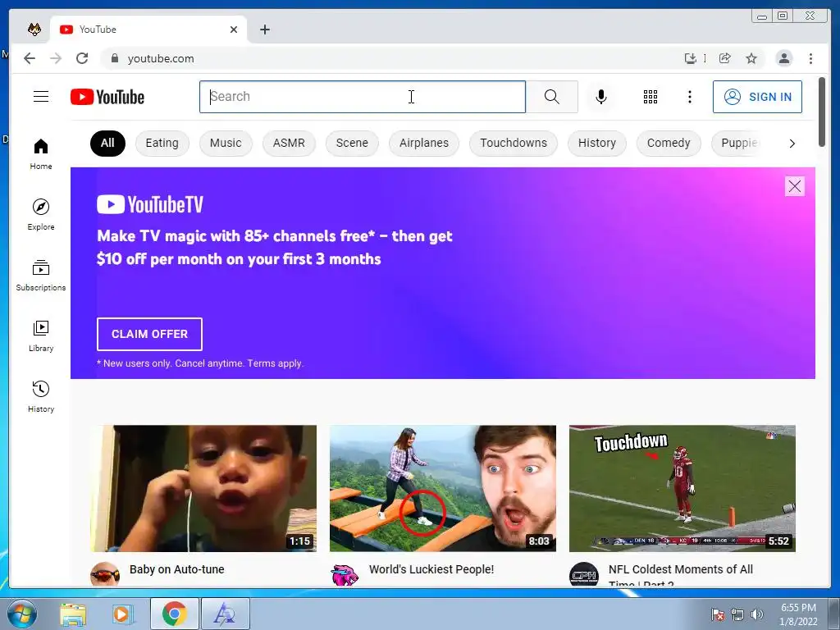Select the All filter chip

[107, 143]
